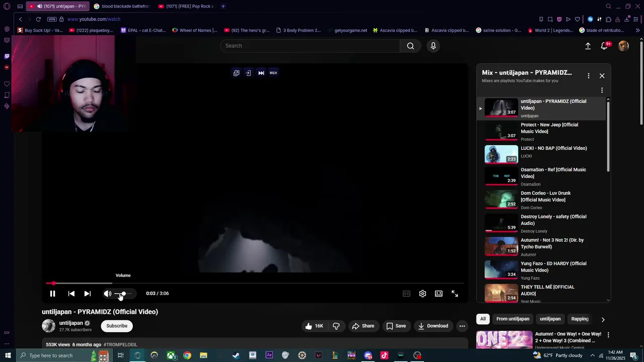This screenshot has height=362, width=644.
Task: Subscribe to untiljapan channel
Action: pyautogui.click(x=117, y=326)
